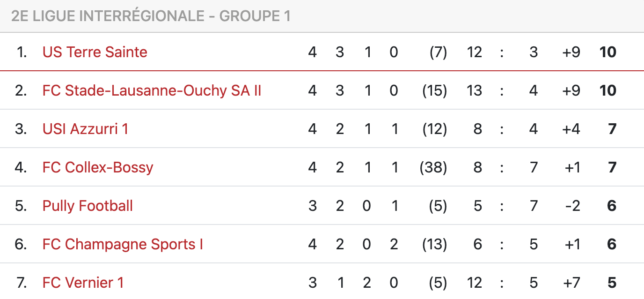Click the rank number 1. in first row
Screen dimensions: 644x299
[x=22, y=52]
